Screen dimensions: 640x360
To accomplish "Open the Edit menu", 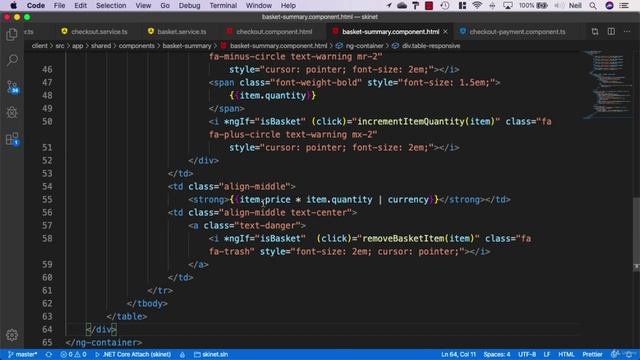I will tap(80, 6).
